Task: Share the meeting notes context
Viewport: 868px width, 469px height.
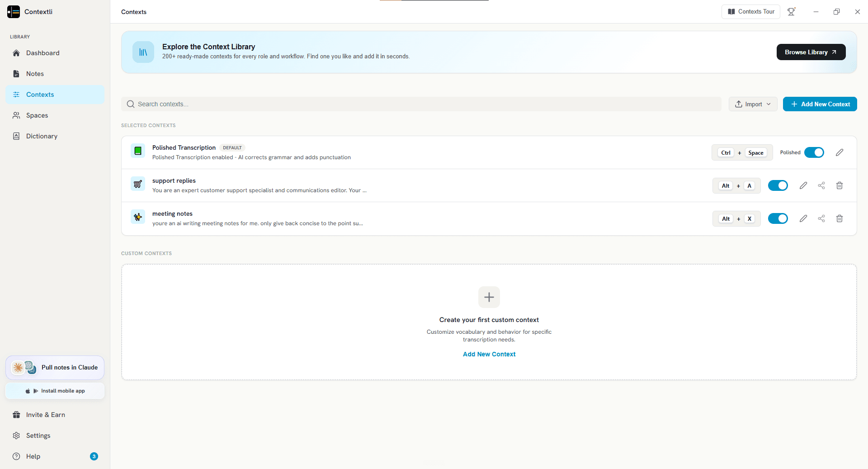Action: [x=821, y=218]
